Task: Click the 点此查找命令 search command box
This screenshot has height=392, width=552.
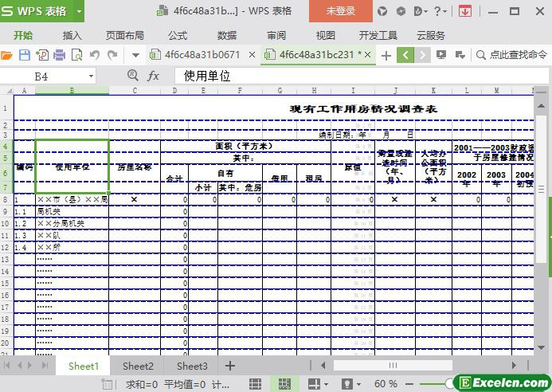Action: pyautogui.click(x=512, y=55)
